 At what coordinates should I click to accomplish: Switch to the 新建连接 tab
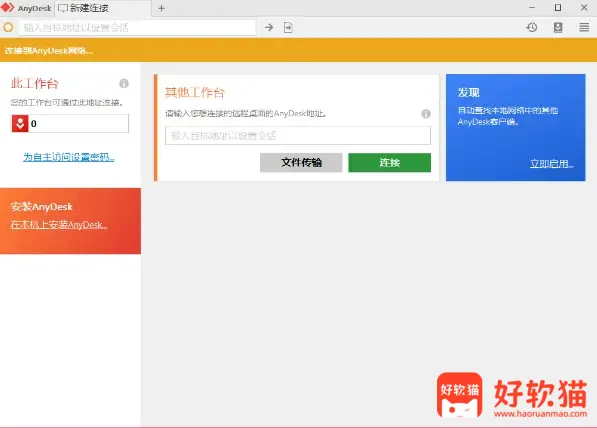[103, 8]
